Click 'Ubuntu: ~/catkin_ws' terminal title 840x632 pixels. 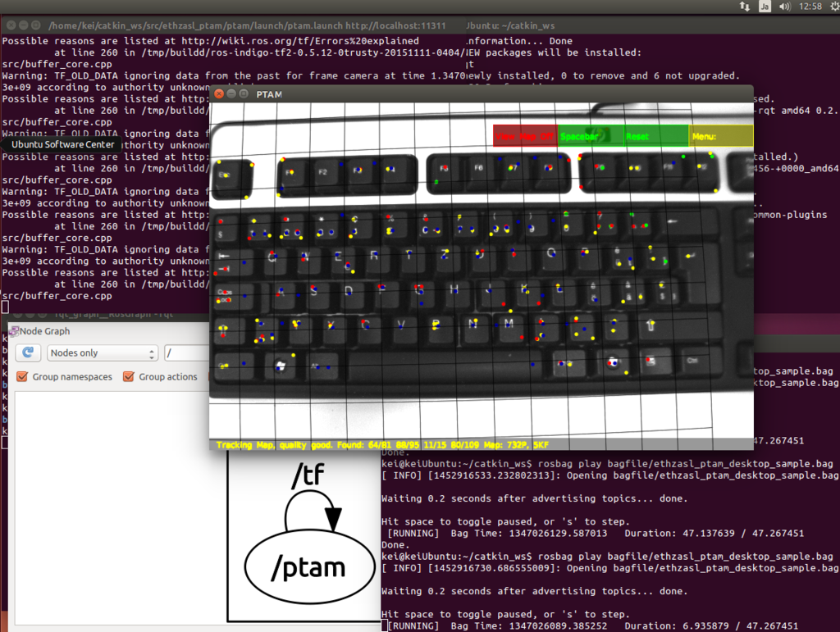[x=510, y=25]
